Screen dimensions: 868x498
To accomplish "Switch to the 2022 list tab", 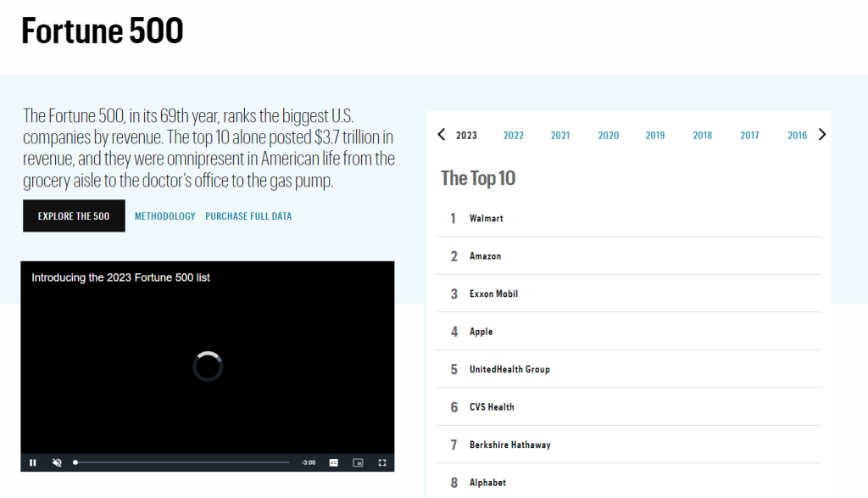I will 513,136.
